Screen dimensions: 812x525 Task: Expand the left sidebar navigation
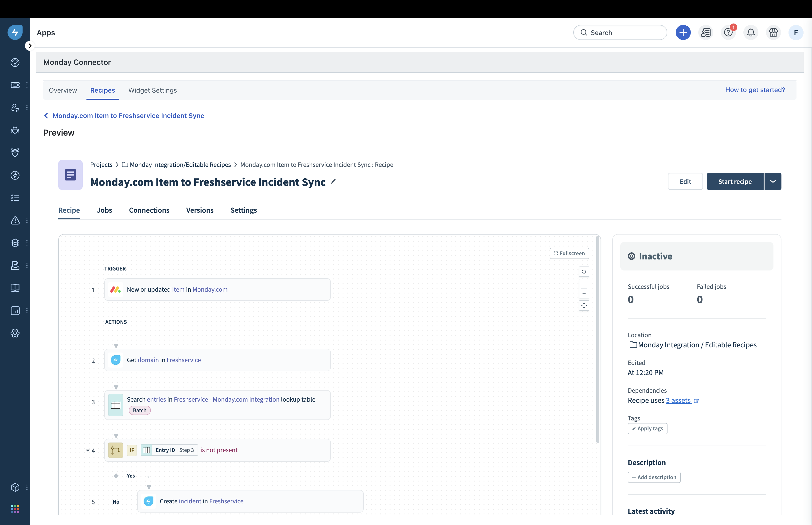coord(30,46)
